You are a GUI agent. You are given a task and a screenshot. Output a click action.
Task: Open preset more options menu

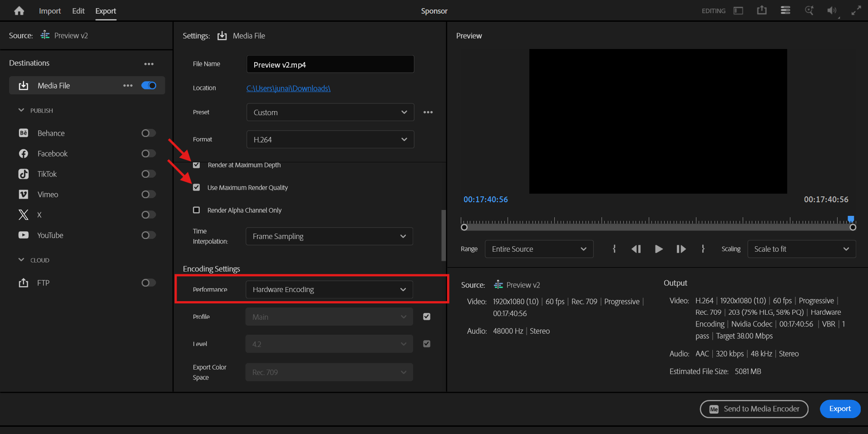(428, 112)
